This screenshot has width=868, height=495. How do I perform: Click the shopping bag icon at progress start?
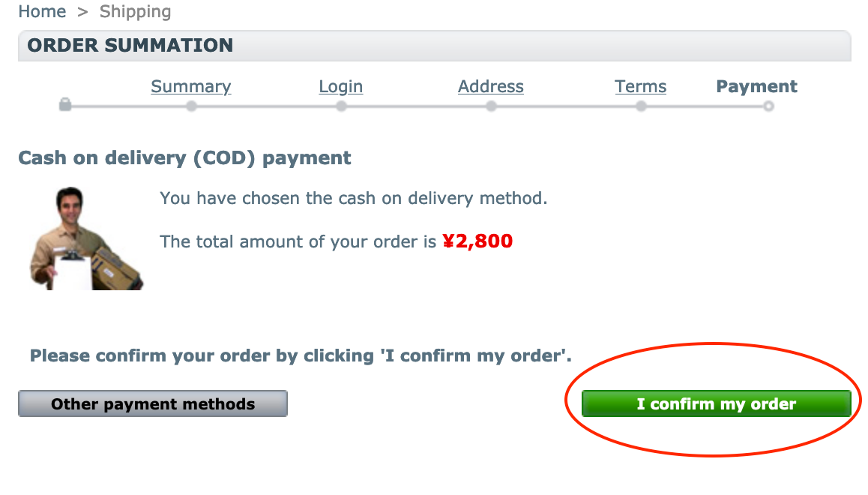pos(65,104)
